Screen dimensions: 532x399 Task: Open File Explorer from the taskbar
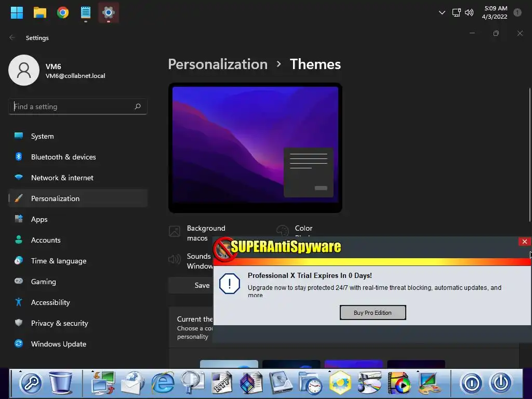pos(39,12)
